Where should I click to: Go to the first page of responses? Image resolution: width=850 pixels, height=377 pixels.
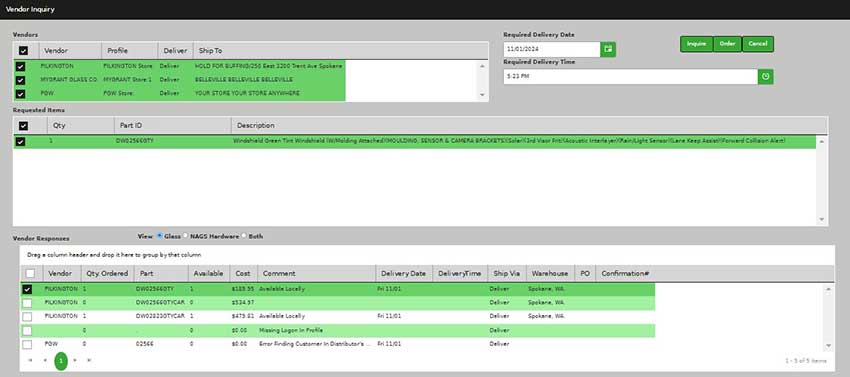coord(30,360)
